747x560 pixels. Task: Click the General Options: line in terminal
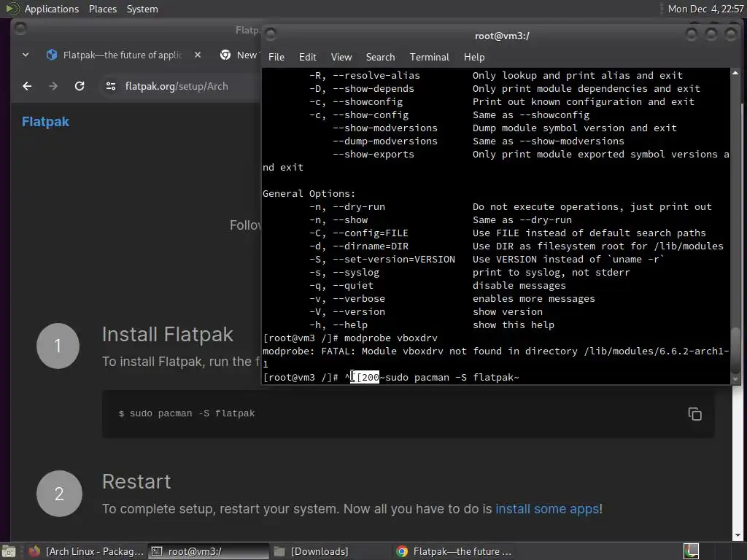309,194
